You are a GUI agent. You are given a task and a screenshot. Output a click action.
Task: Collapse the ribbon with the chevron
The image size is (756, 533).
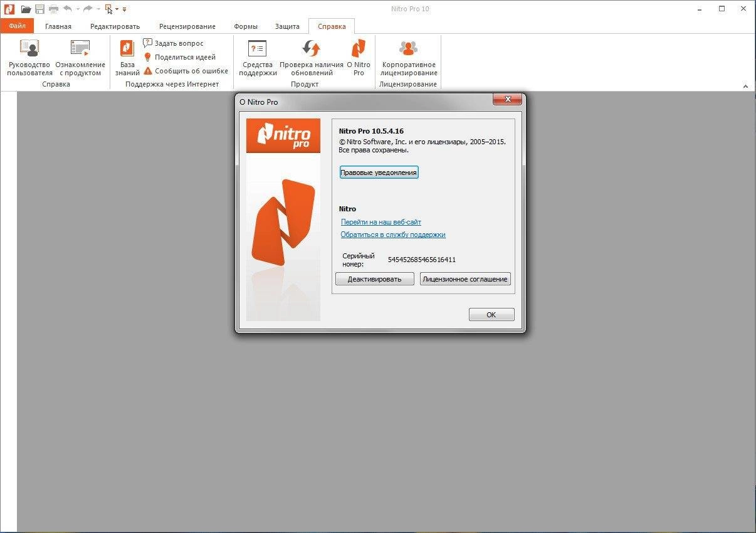tap(746, 86)
